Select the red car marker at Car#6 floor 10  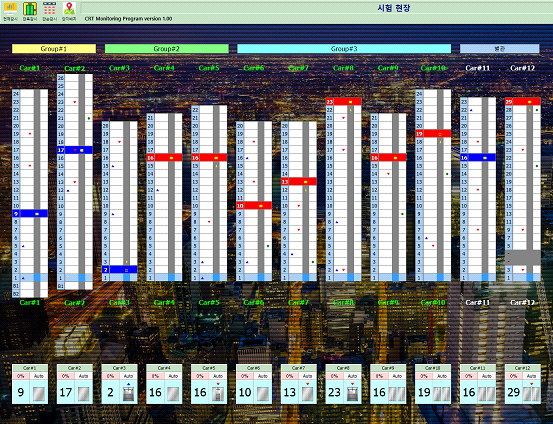(x=254, y=205)
